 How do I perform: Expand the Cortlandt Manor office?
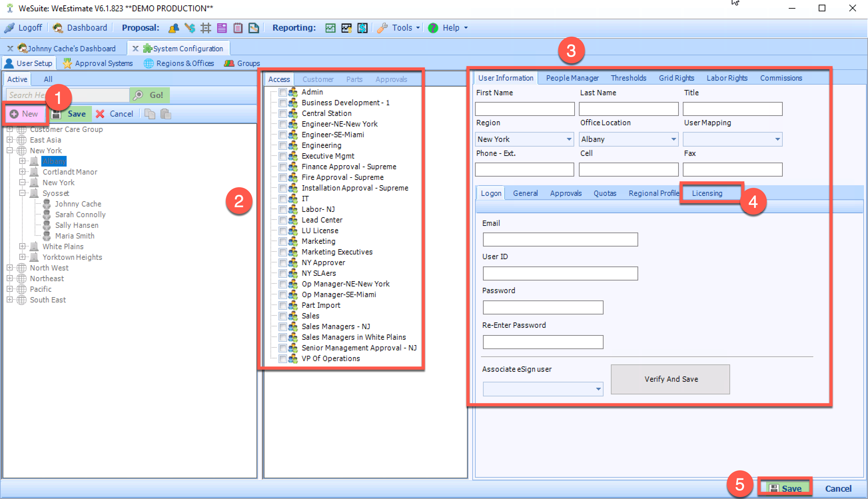(22, 172)
